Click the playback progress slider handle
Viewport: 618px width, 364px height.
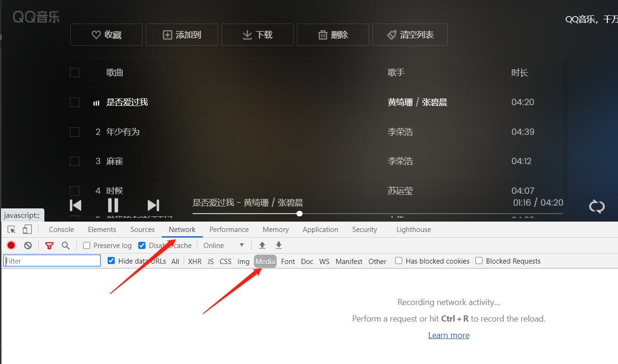click(299, 214)
